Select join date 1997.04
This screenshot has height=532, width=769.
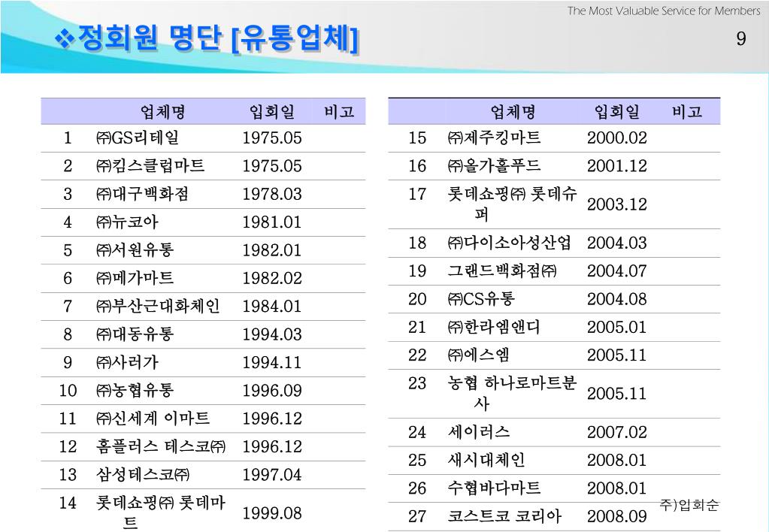point(272,475)
